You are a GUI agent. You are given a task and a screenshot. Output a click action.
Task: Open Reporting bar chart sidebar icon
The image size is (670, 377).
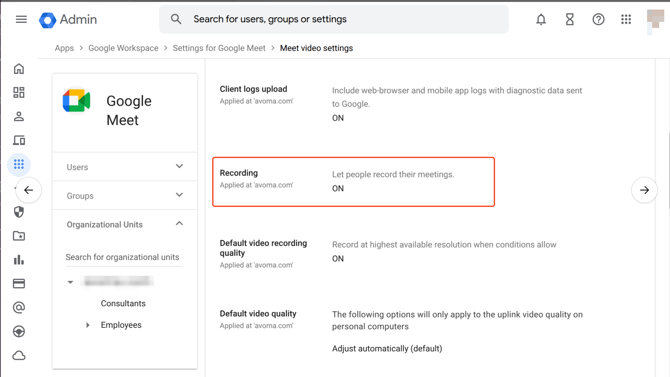pos(19,260)
